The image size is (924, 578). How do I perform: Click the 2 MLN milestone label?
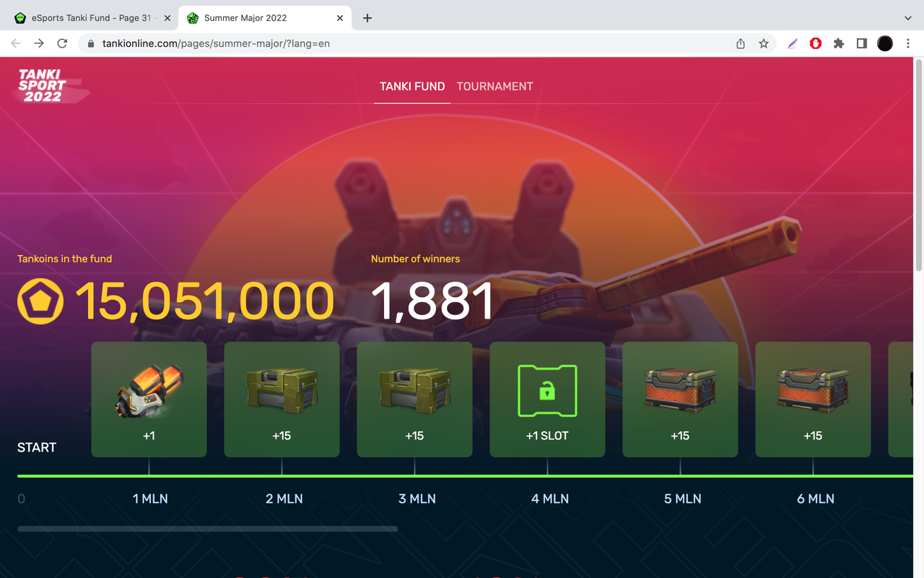pyautogui.click(x=284, y=499)
